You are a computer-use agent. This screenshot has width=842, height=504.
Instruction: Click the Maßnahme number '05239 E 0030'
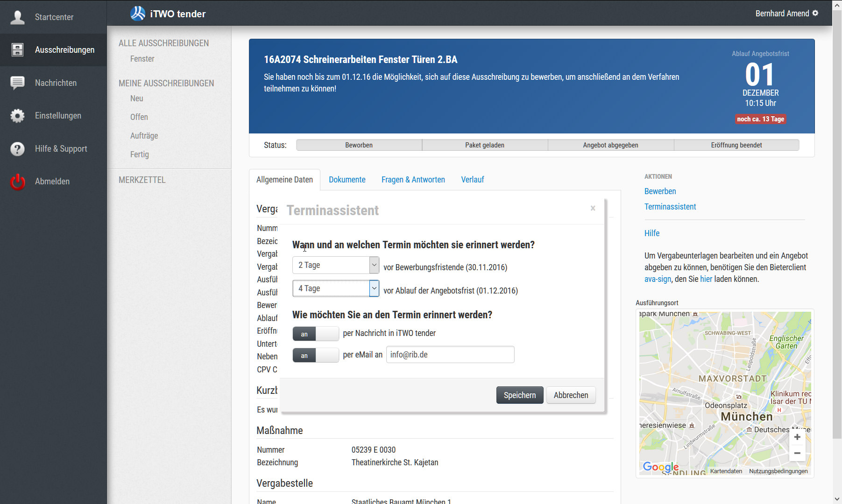click(373, 450)
